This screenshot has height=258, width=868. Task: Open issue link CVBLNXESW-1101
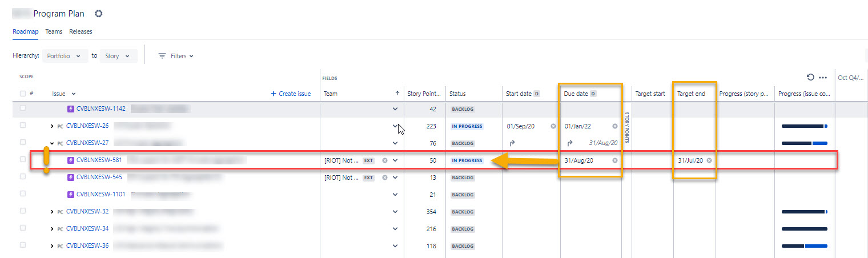tap(101, 195)
